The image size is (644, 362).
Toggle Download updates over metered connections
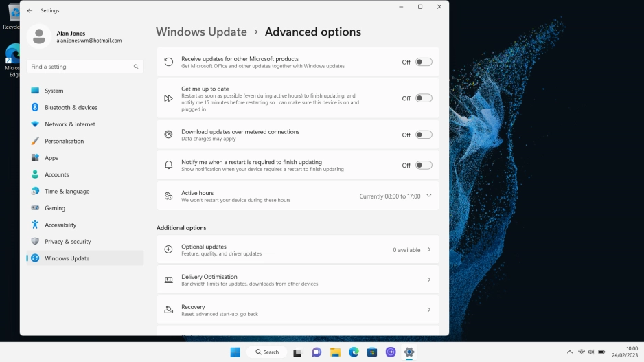(x=424, y=135)
